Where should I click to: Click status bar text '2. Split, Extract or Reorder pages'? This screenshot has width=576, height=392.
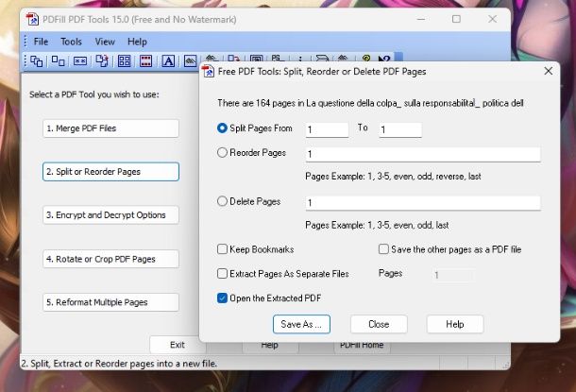(119, 364)
